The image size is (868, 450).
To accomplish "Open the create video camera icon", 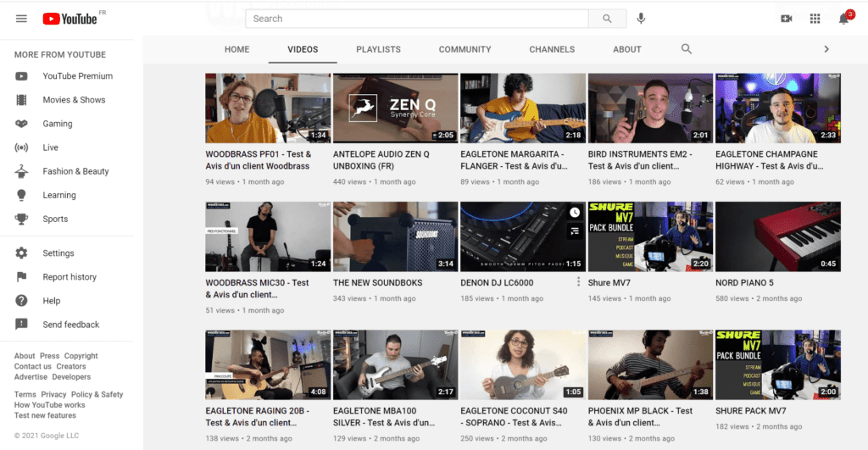I will (786, 19).
